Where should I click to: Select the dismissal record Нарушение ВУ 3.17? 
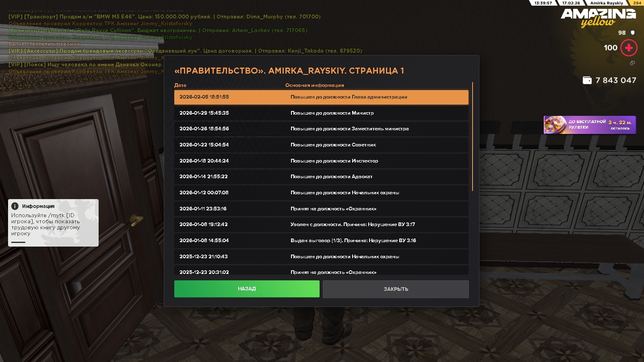(x=321, y=224)
